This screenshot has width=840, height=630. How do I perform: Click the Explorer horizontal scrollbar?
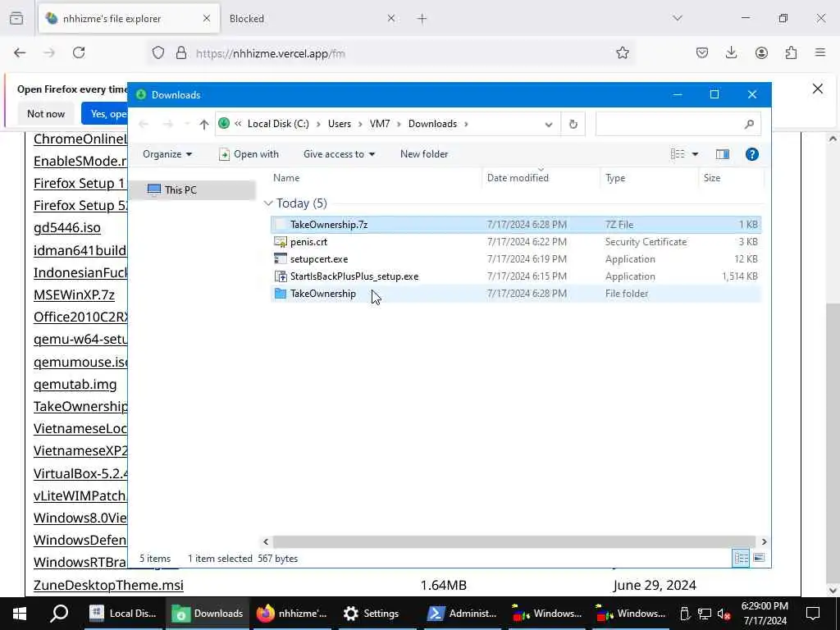click(x=514, y=541)
